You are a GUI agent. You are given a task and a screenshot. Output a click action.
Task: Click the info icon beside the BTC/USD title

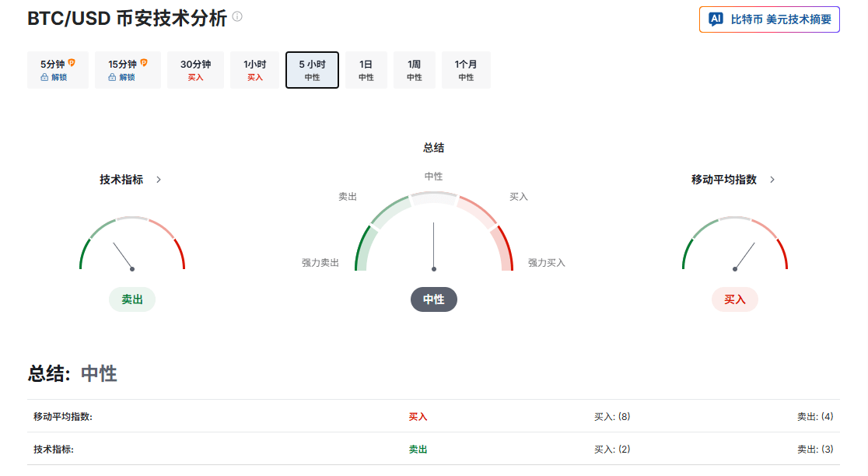[237, 16]
